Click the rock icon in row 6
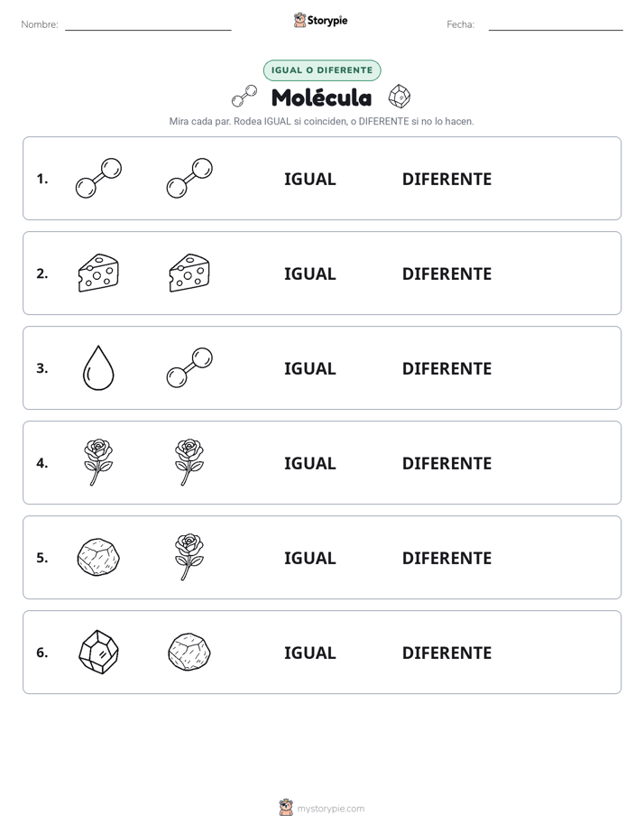The width and height of the screenshot is (644, 834). click(189, 652)
